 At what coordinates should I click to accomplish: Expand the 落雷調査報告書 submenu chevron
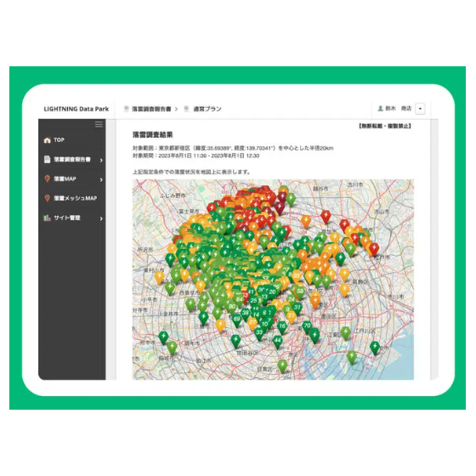click(101, 160)
